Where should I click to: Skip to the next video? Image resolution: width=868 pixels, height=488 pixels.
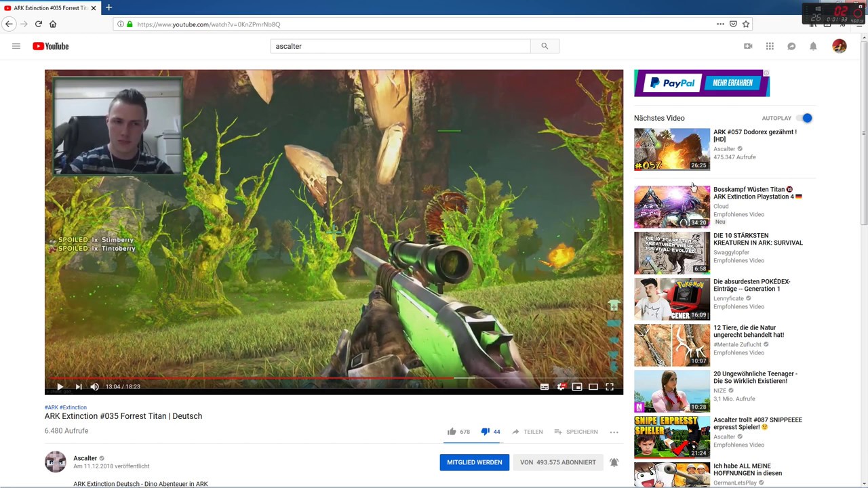tap(79, 386)
